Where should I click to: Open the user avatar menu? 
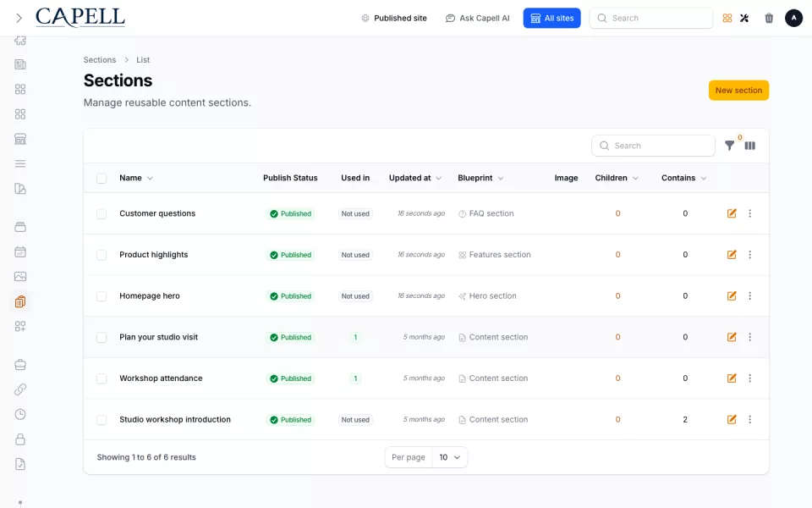pyautogui.click(x=793, y=18)
